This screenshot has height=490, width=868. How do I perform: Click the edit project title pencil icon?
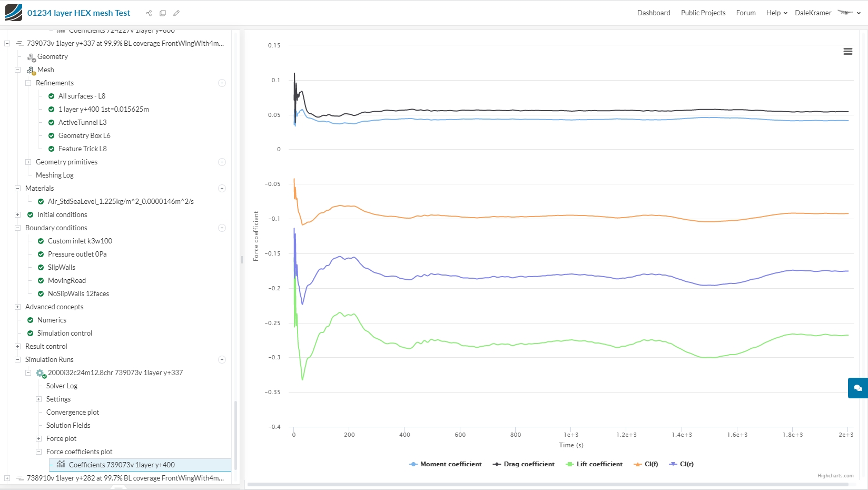pos(176,13)
